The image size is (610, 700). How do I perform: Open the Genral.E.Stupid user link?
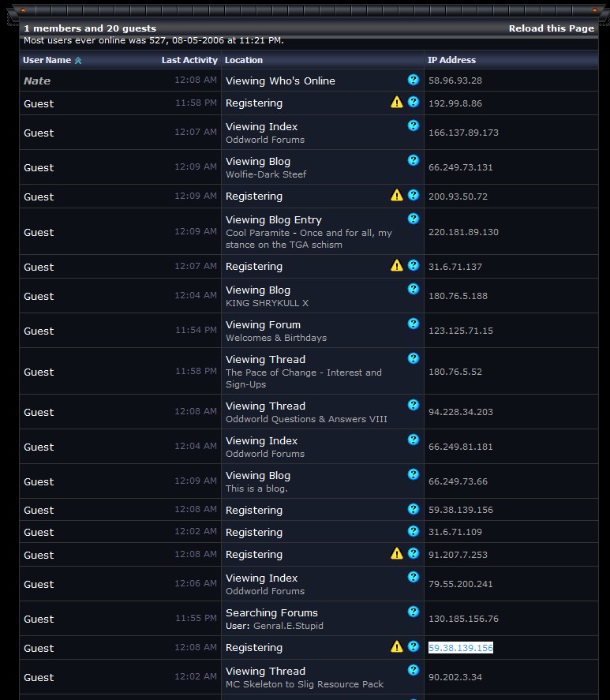[x=288, y=626]
